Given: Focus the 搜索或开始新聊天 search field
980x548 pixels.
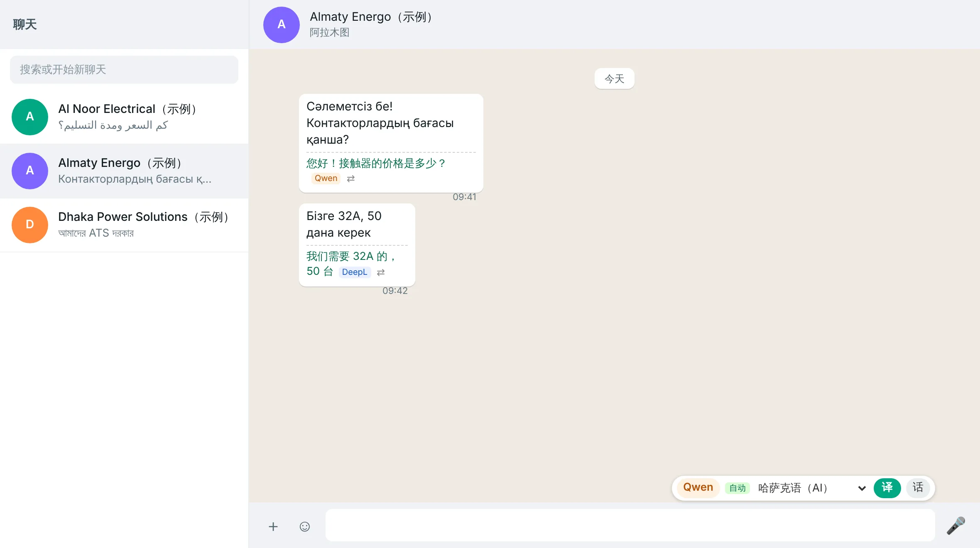Looking at the screenshot, I should (x=124, y=69).
